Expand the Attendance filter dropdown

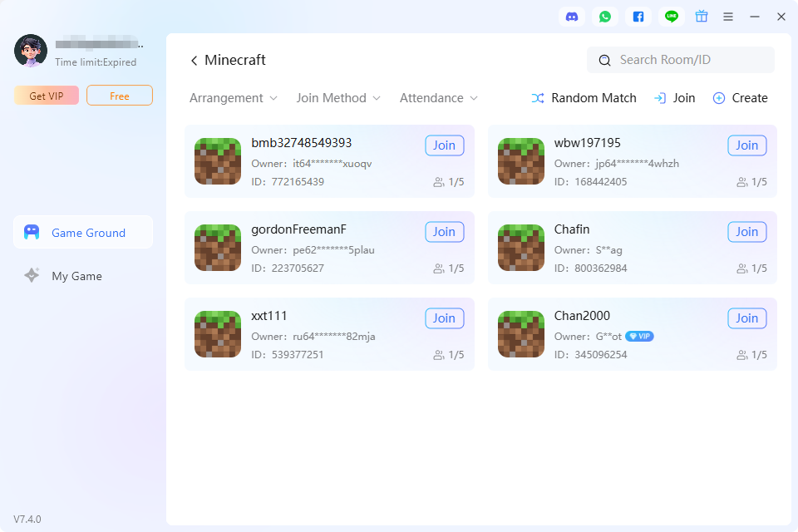click(439, 98)
